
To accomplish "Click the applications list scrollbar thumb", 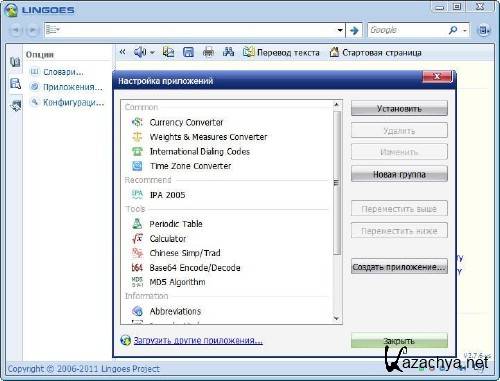I will [x=337, y=183].
